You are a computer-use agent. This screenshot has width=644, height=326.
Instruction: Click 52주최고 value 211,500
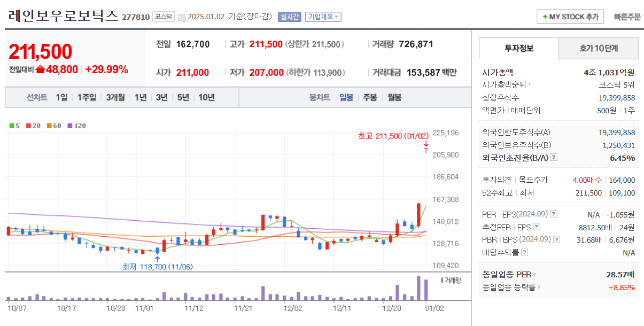[588, 193]
